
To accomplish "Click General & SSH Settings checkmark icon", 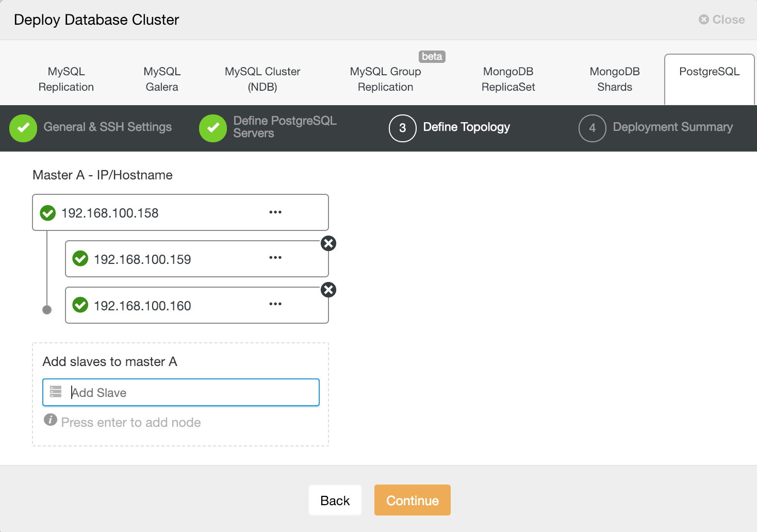I will (23, 128).
